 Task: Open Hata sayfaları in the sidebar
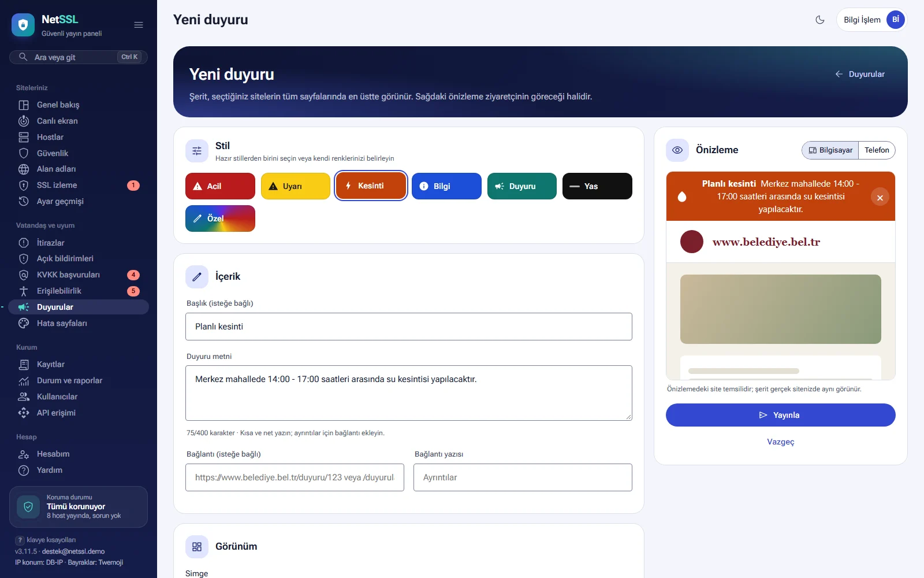79,323
